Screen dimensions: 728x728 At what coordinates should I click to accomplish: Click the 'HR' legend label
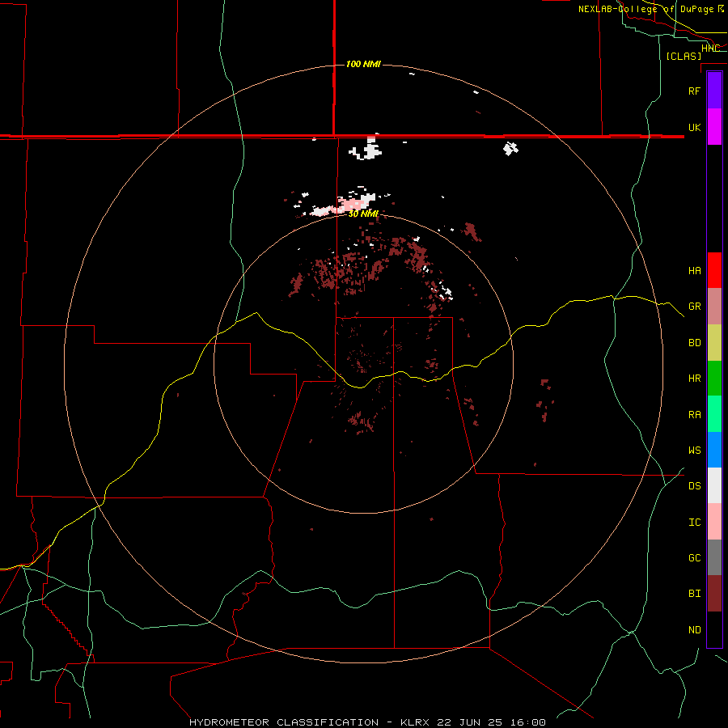coord(694,379)
